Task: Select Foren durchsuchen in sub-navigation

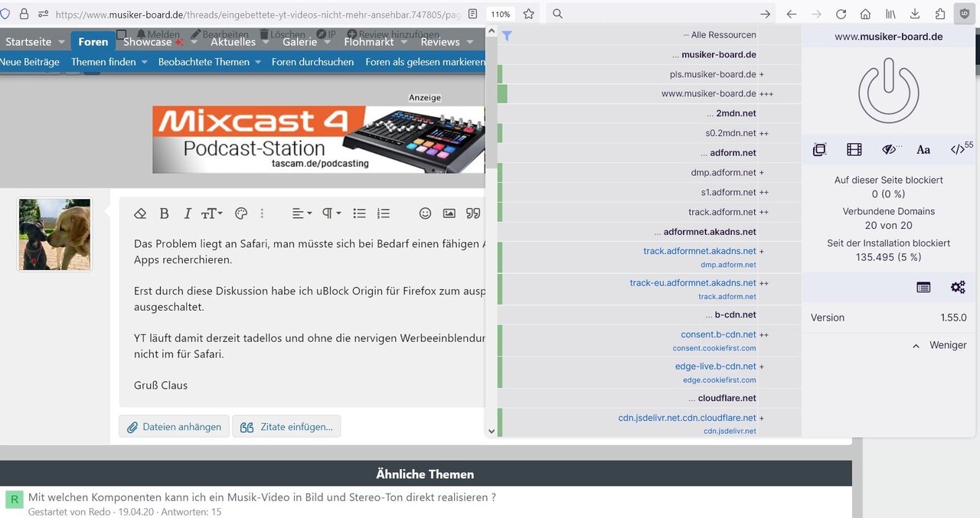Action: [x=312, y=62]
